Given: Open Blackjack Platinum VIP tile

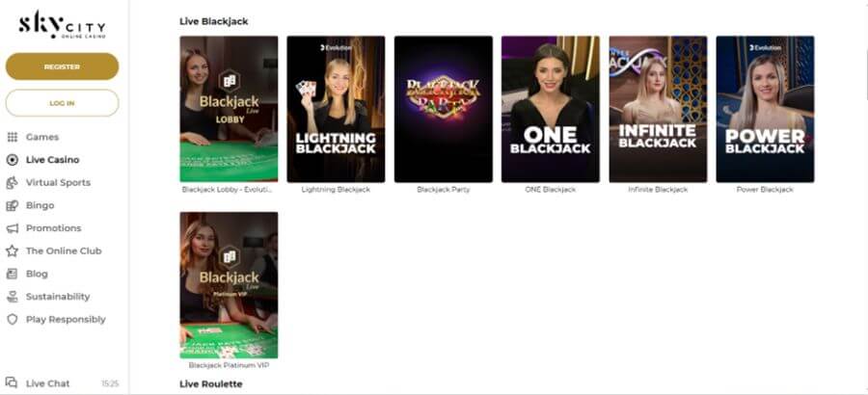Looking at the screenshot, I should point(229,285).
